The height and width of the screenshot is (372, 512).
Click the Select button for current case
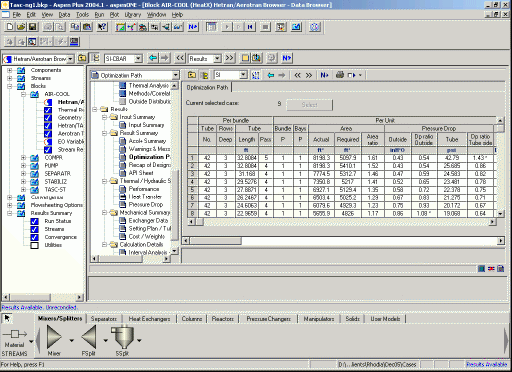(x=309, y=105)
